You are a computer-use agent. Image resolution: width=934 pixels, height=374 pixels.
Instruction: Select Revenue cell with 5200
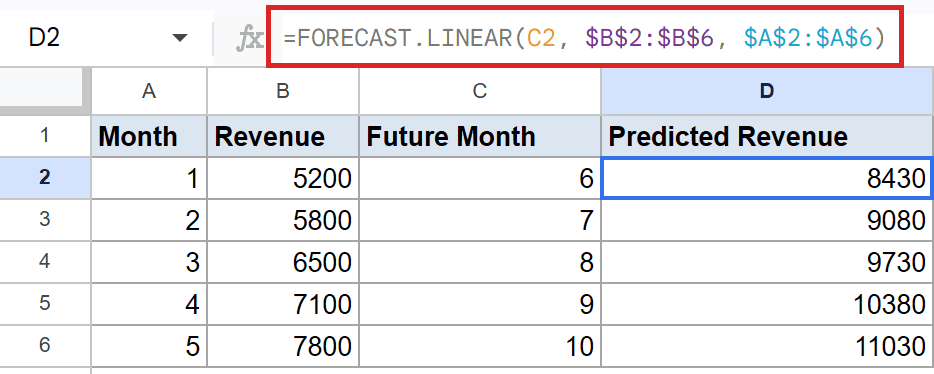(x=283, y=178)
